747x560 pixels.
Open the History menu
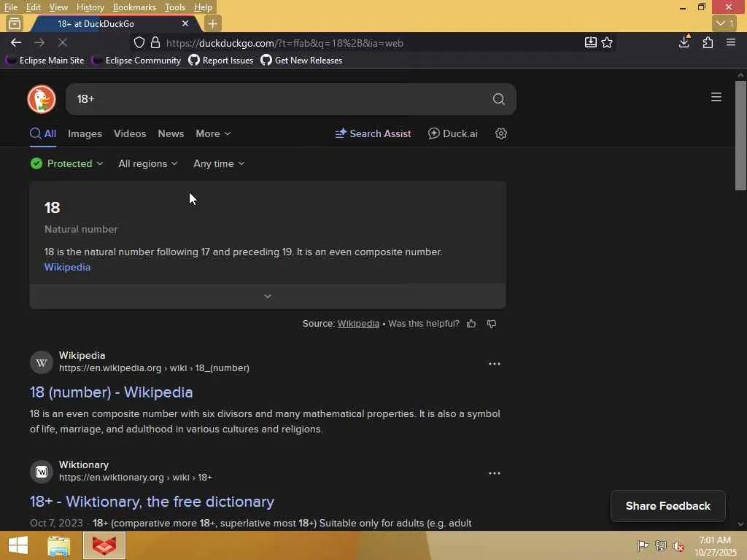coord(90,7)
